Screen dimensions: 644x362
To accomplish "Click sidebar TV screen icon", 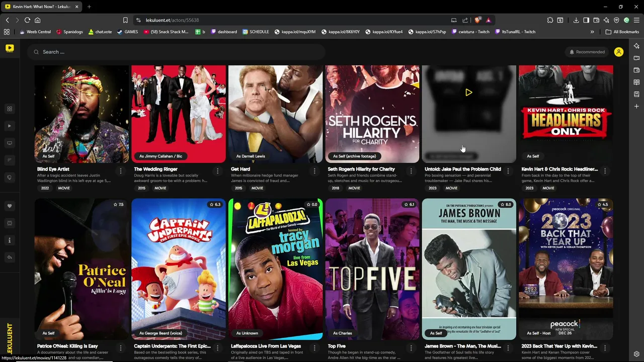I will pyautogui.click(x=9, y=143).
